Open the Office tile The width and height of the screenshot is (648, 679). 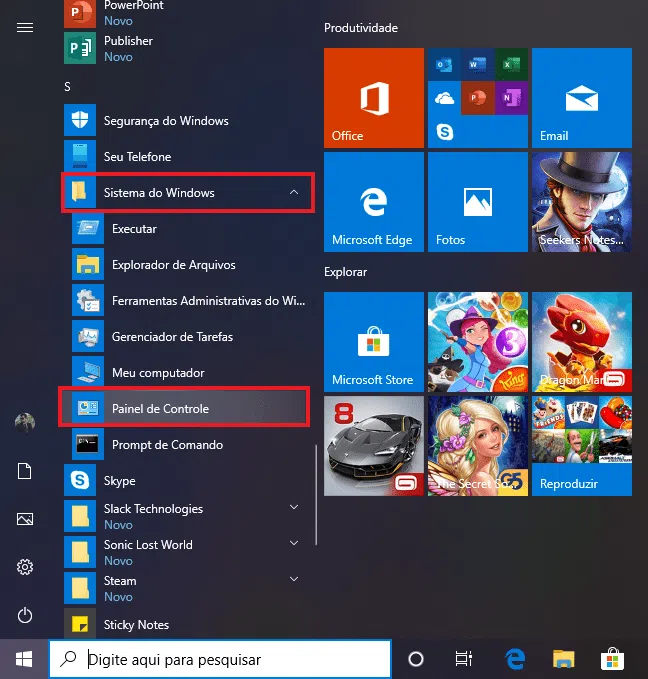374,98
